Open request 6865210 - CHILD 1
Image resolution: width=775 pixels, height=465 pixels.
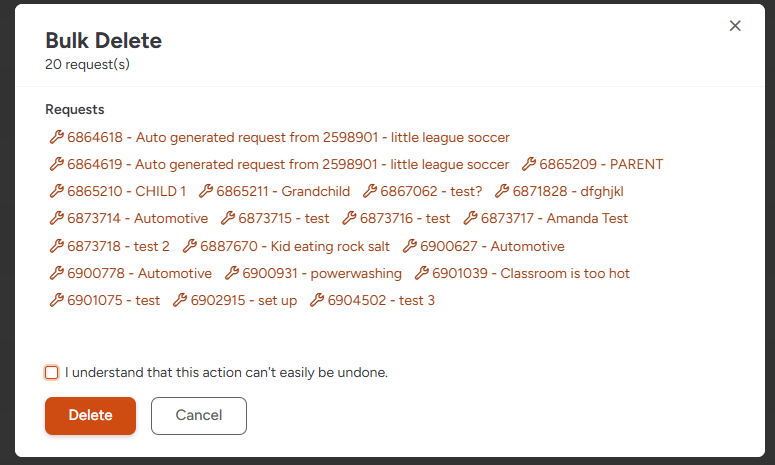coord(126,191)
